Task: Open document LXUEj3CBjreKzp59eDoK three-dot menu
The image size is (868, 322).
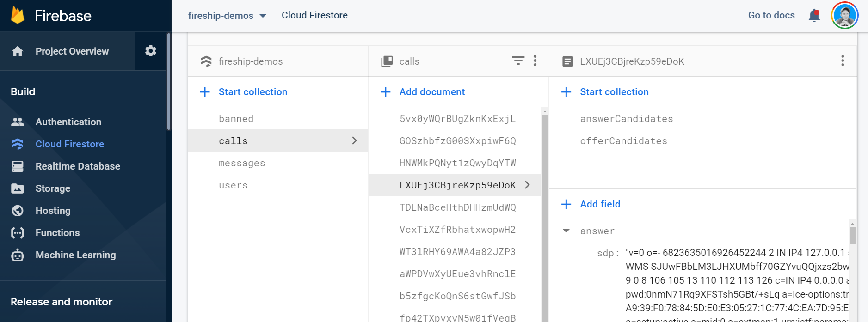Action: (842, 61)
